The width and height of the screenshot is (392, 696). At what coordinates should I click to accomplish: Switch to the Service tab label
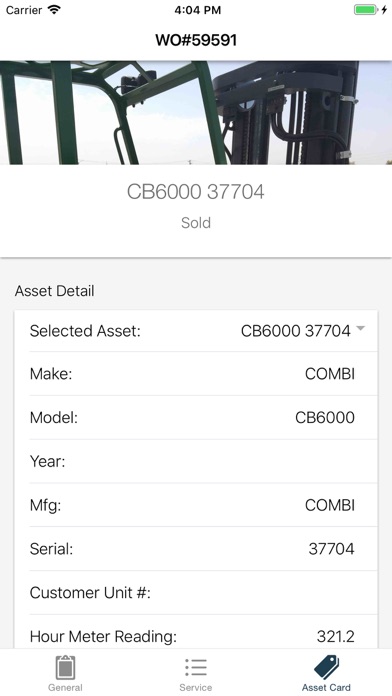[x=196, y=688]
